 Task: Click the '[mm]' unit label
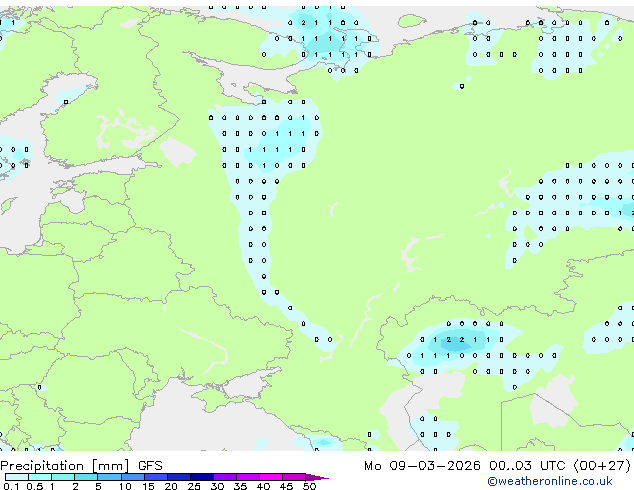[110, 466]
